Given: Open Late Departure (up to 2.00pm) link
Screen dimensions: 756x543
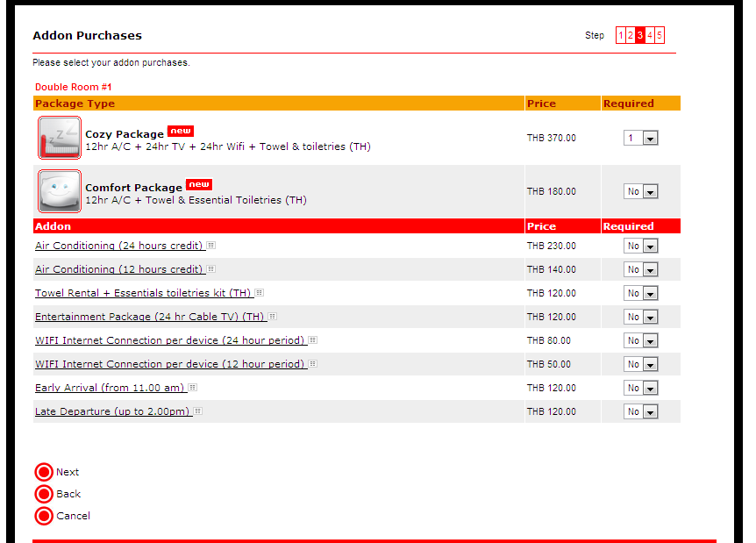Looking at the screenshot, I should click(x=112, y=411).
